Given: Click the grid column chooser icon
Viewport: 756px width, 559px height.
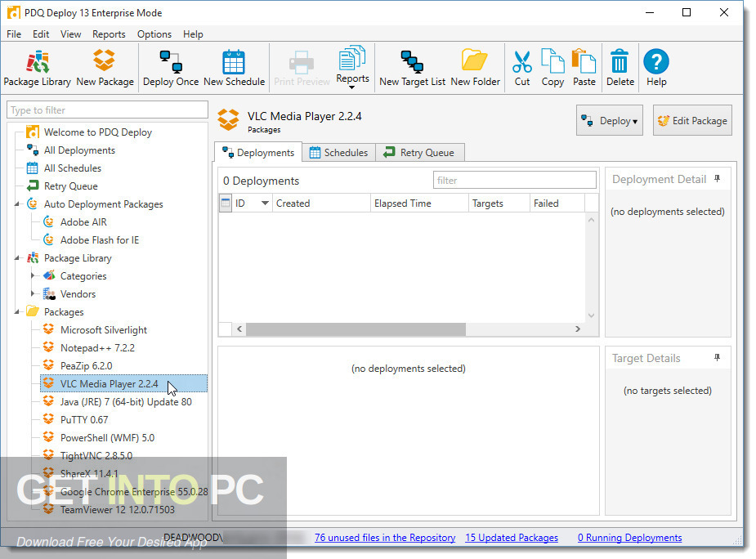Looking at the screenshot, I should point(225,203).
